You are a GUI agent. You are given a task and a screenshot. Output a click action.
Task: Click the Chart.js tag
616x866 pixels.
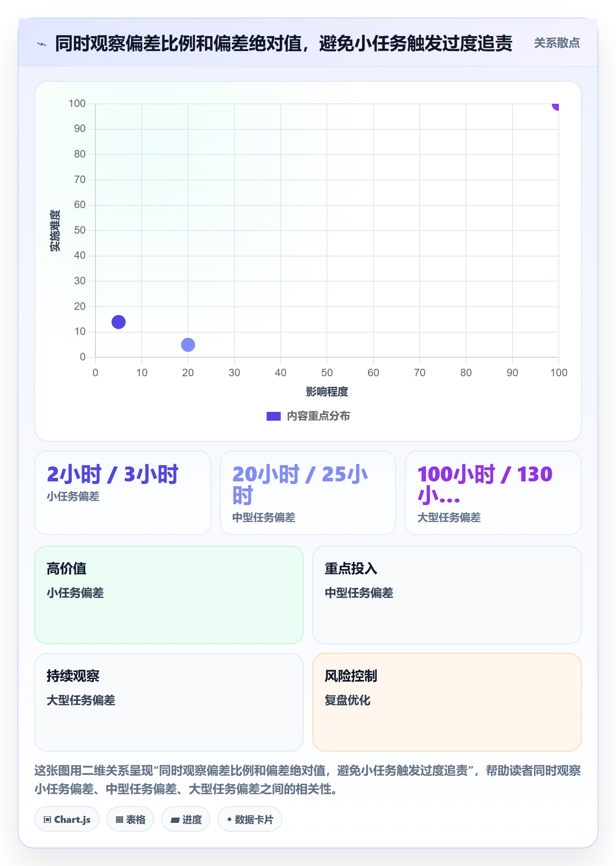[x=67, y=819]
